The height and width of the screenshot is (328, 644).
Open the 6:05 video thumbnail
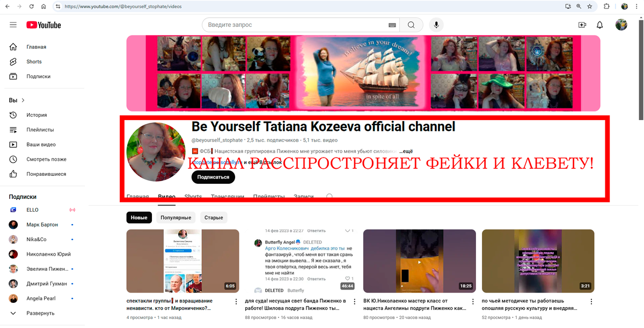pyautogui.click(x=183, y=261)
